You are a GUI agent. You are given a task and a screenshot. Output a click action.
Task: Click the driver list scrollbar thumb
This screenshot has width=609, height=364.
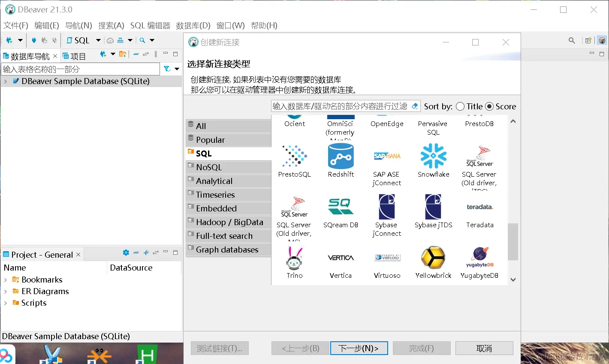pos(513,242)
